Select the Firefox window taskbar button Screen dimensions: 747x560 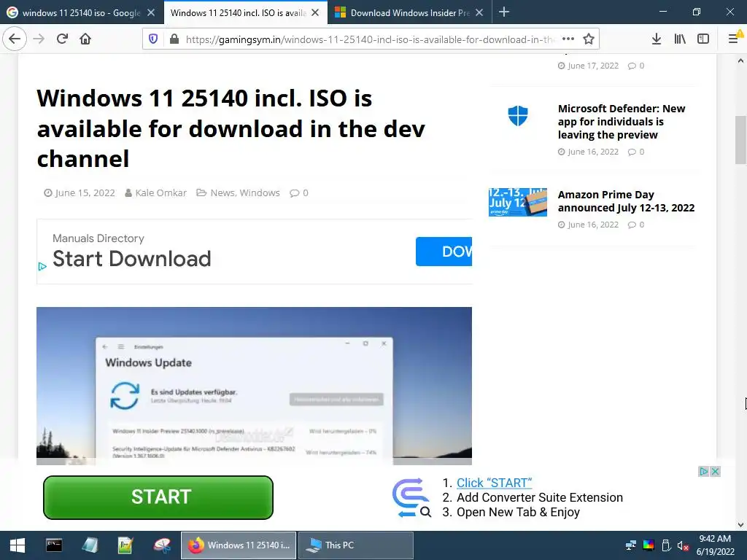coord(239,545)
